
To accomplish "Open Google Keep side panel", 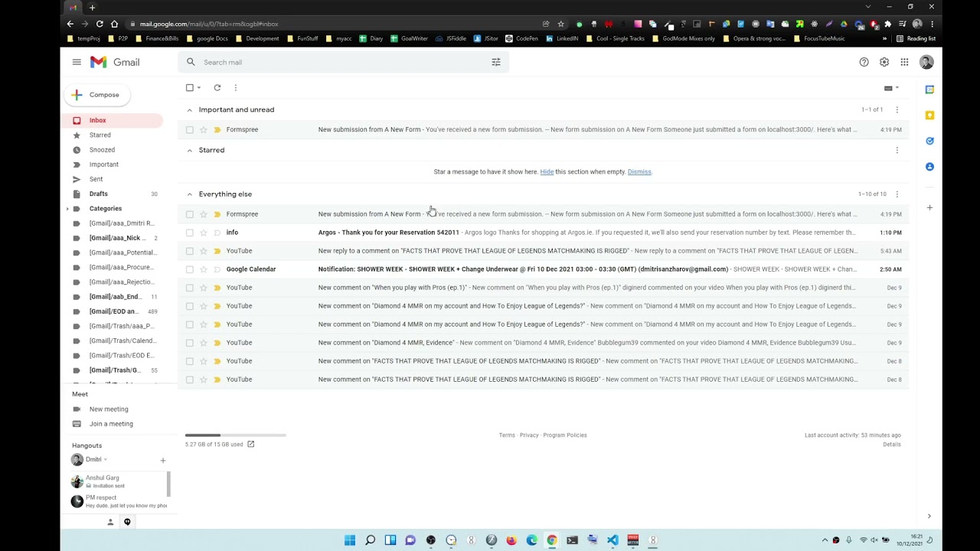I will [x=929, y=116].
